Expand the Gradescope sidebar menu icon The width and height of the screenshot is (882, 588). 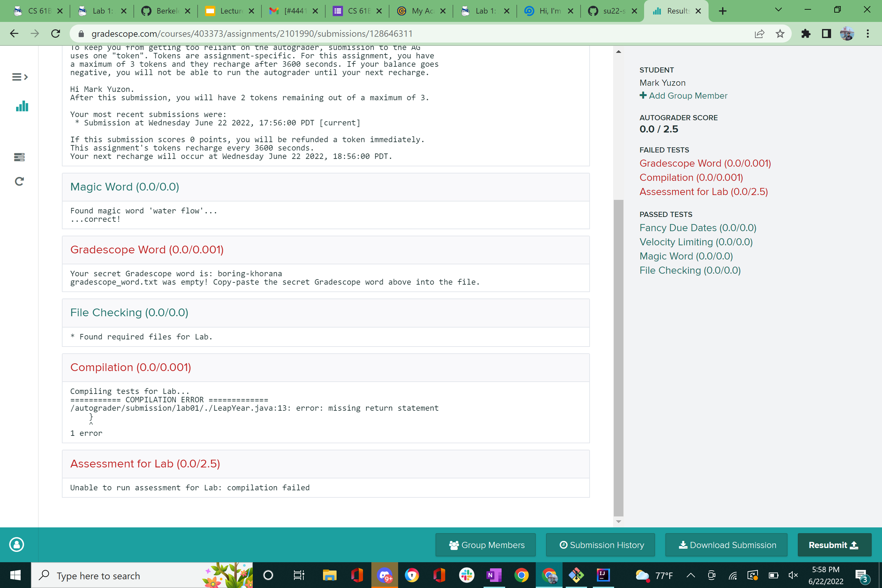click(x=19, y=77)
